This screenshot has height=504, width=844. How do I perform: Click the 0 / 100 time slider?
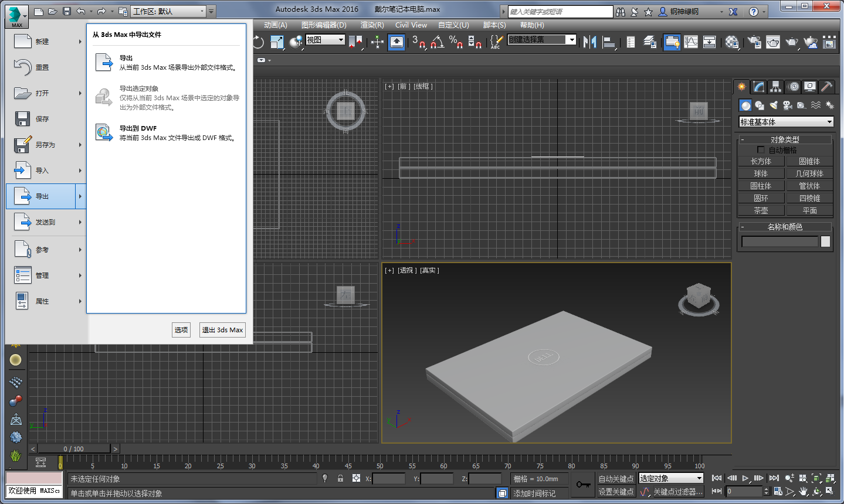pyautogui.click(x=74, y=449)
